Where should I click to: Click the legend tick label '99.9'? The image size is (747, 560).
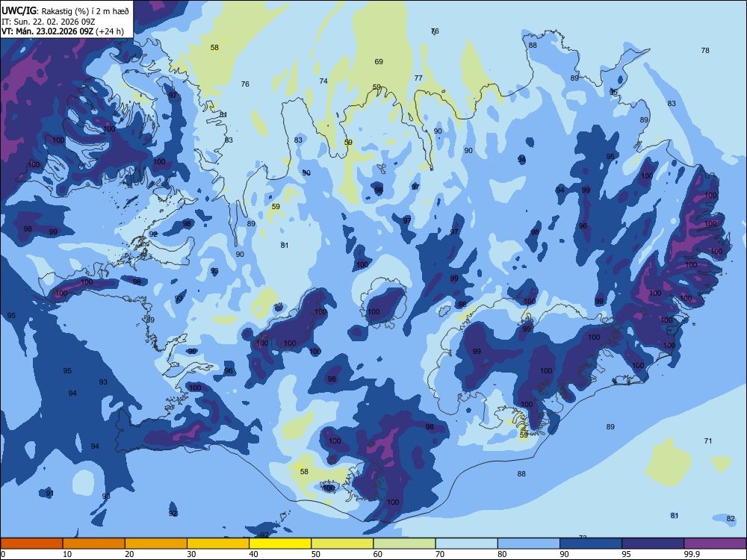coord(691,554)
